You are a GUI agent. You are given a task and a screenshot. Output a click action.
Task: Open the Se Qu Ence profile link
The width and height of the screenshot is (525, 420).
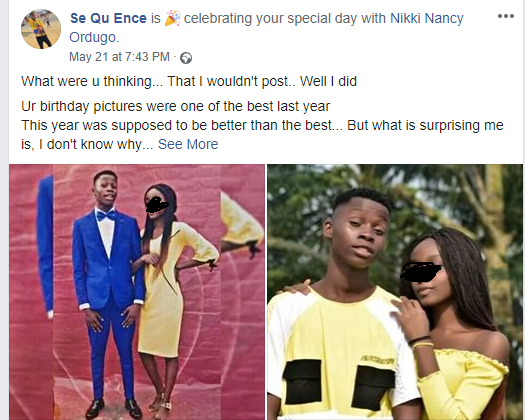coord(108,18)
